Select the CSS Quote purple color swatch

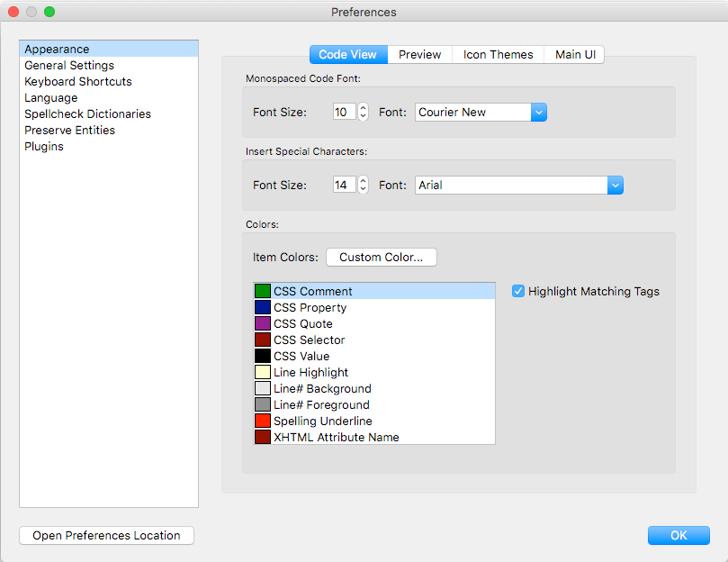[263, 323]
